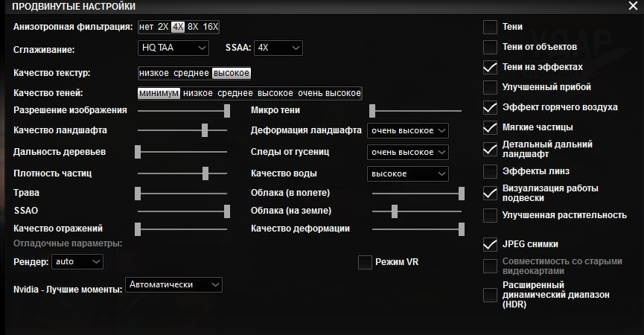Open the Nvidia Лучшие моменты dropdown
Screen dimensions: 644x335
173,285
